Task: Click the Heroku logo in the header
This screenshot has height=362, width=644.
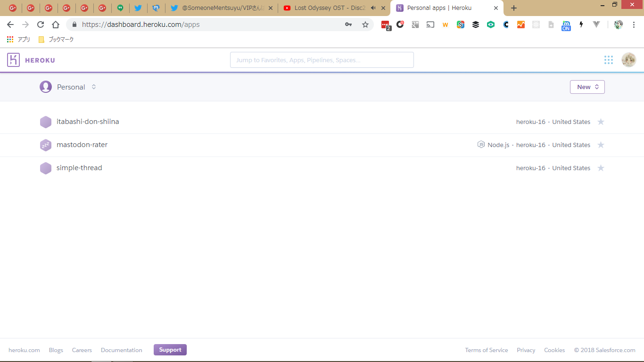Action: pyautogui.click(x=31, y=60)
